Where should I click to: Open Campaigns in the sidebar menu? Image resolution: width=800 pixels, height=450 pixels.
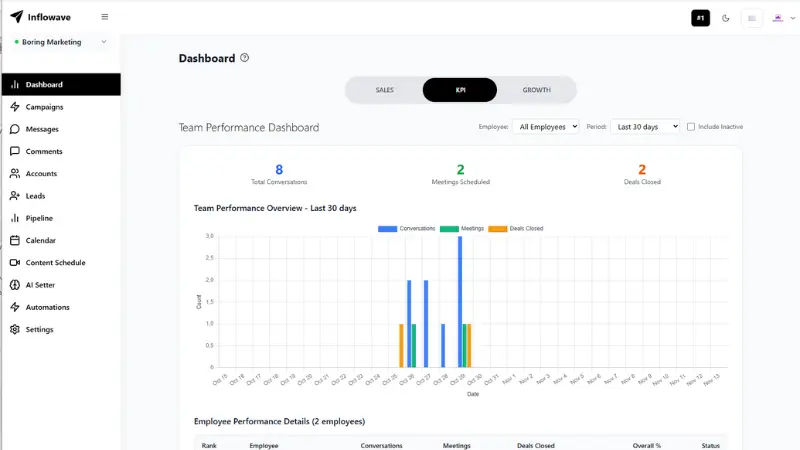tap(61, 107)
